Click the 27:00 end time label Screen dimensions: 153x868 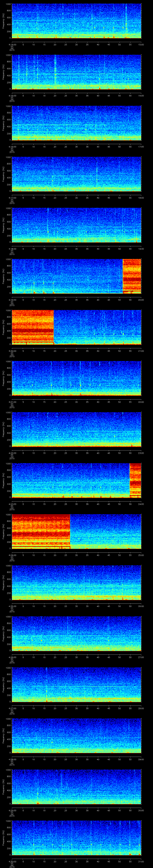point(141,657)
